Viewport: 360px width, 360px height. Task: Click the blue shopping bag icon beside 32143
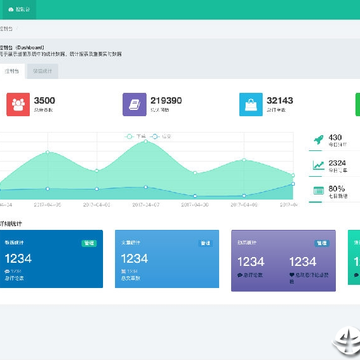[x=251, y=104]
